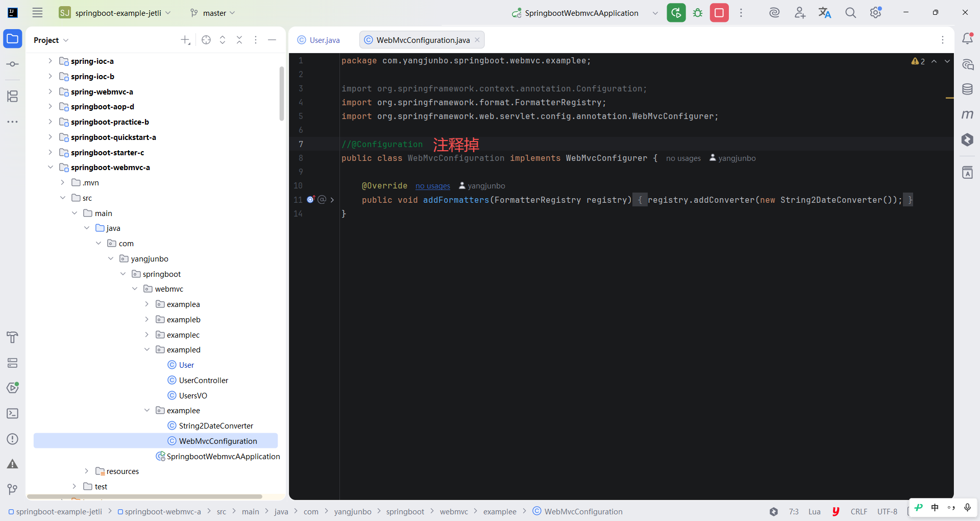Select SpringbootWebmvcAApplication in project tree
Viewport: 980px width, 521px height.
(223, 456)
